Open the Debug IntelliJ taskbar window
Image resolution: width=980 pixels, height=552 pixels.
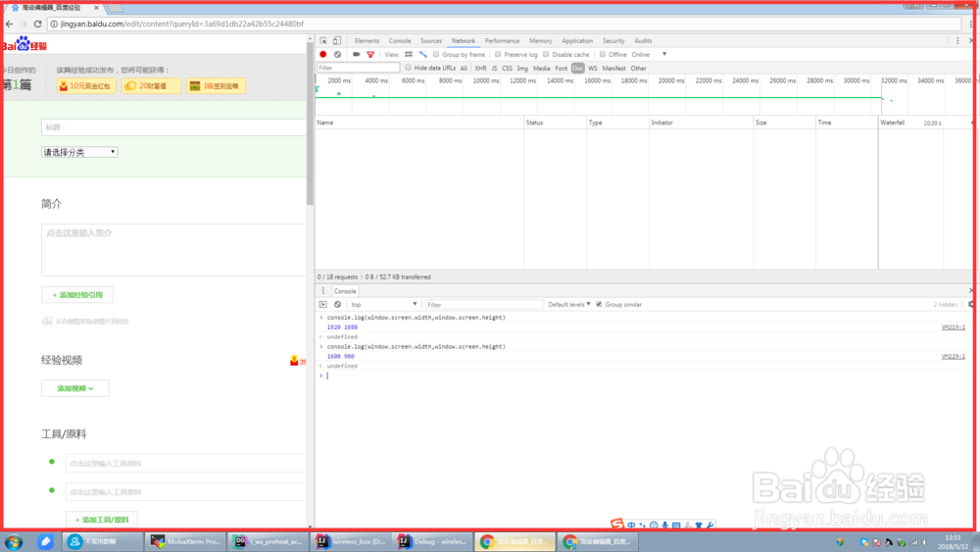434,541
